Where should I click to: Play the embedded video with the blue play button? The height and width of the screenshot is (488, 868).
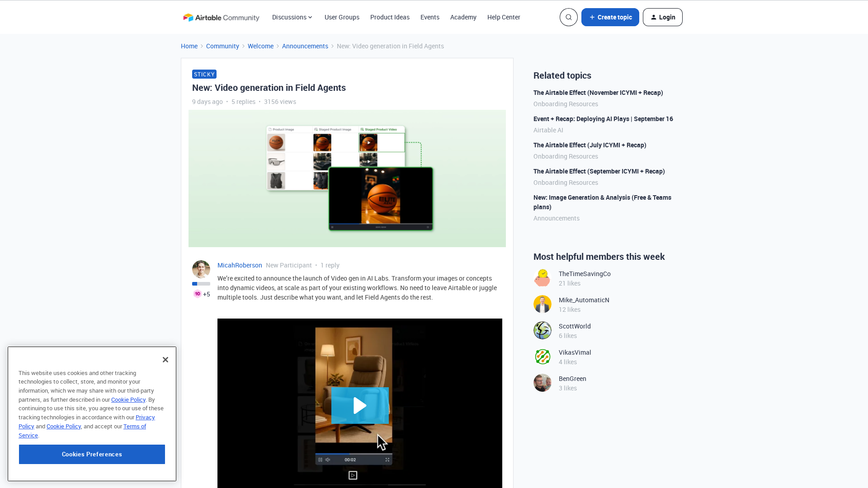point(360,405)
